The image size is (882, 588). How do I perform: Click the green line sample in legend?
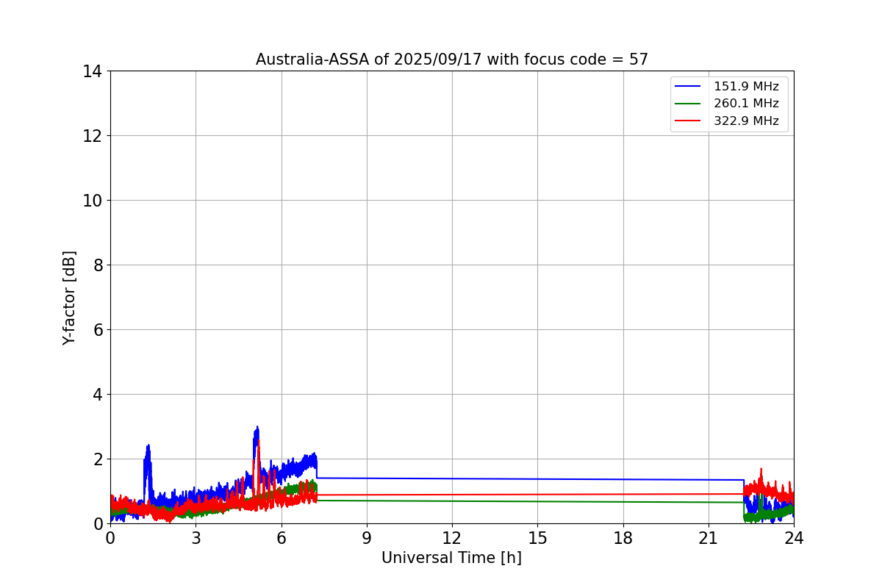(x=689, y=104)
